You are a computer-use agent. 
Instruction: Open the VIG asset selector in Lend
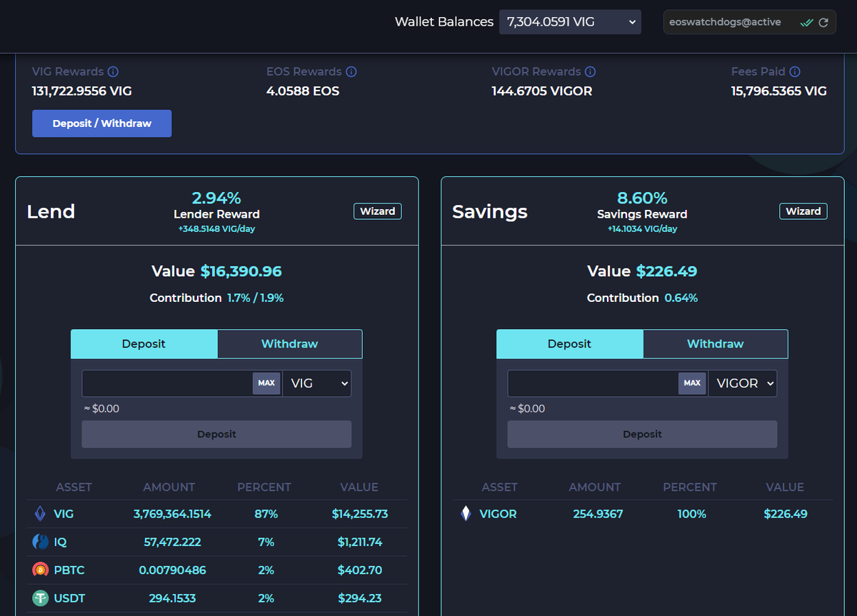pyautogui.click(x=317, y=383)
